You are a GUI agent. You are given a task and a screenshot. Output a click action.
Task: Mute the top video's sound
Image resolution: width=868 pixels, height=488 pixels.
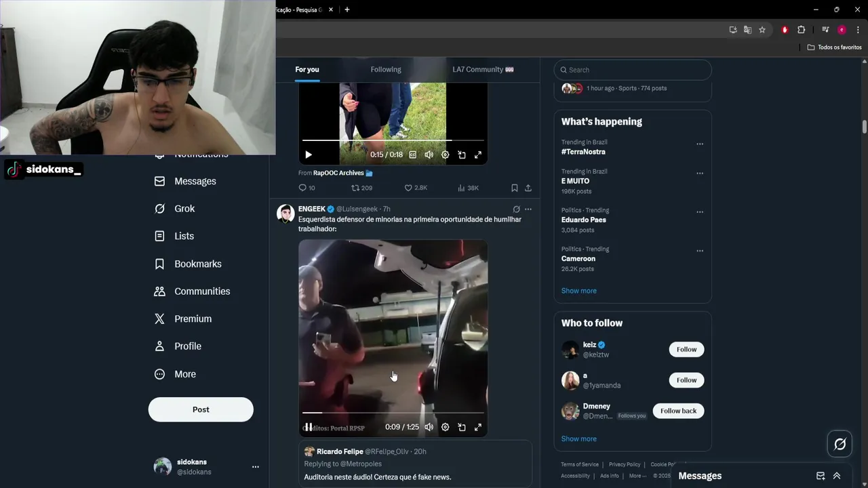[429, 155]
